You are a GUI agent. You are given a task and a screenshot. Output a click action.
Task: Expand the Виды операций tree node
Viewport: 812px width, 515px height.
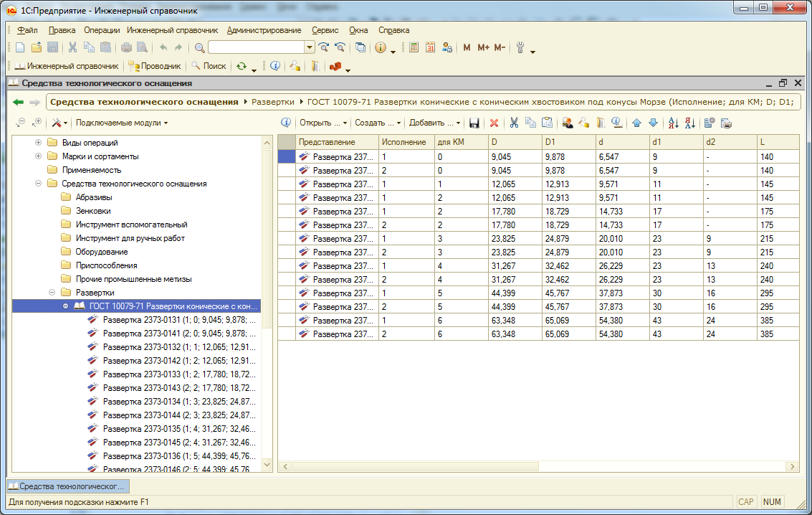tap(38, 143)
